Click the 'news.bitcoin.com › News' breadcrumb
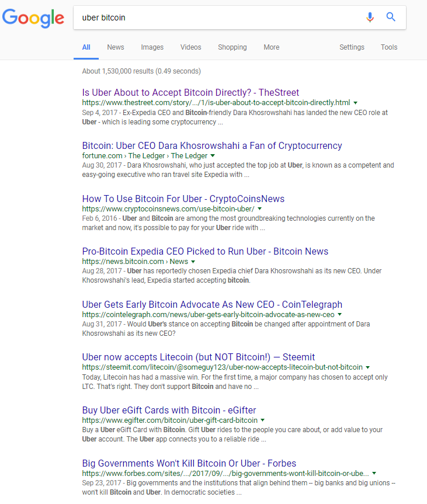Image resolution: width=427 pixels, height=504 pixels. pos(135,262)
